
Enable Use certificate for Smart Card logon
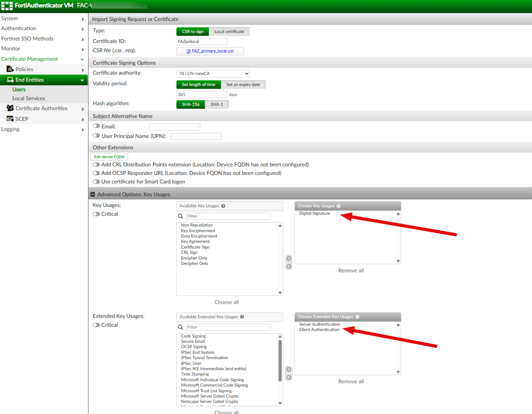[x=96, y=182]
